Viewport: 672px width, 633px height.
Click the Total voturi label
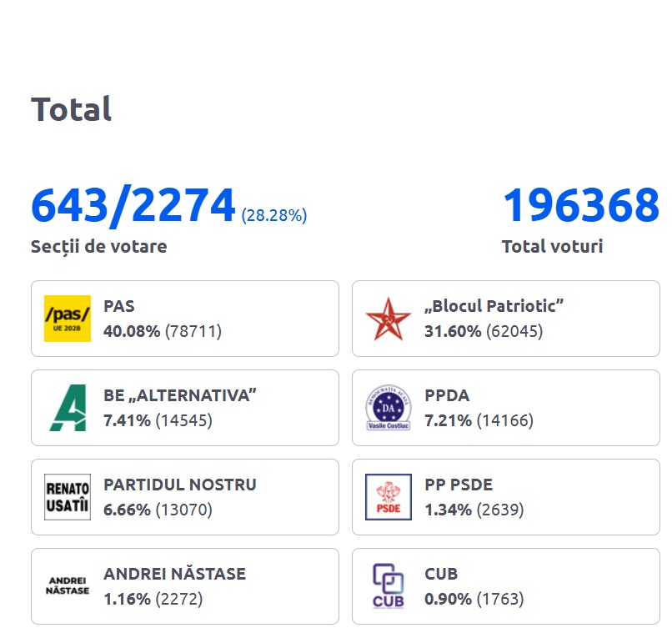point(553,246)
